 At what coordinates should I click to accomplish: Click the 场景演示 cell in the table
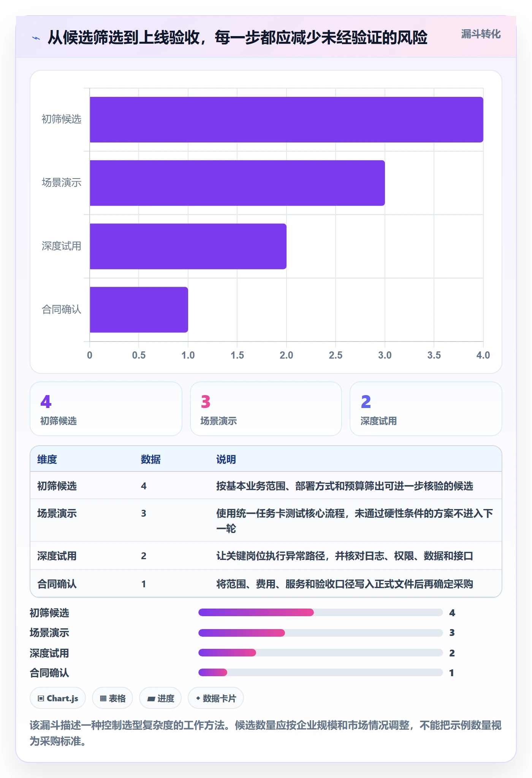click(57, 513)
